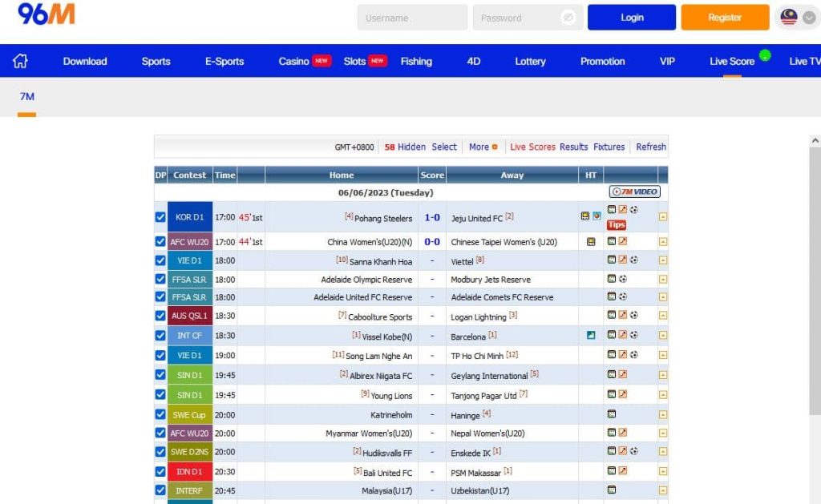
Task: Click yellow up-arrow expander on Pohang Steelers row
Action: click(x=663, y=216)
